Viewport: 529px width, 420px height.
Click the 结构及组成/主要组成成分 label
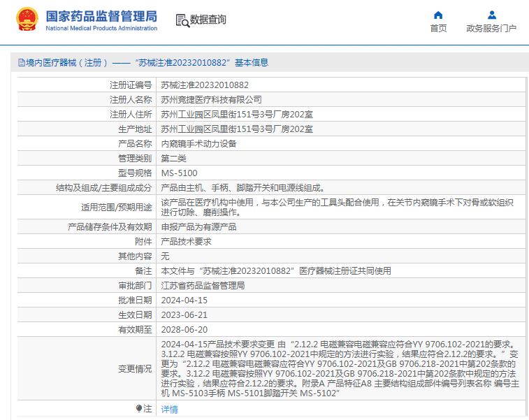point(104,188)
